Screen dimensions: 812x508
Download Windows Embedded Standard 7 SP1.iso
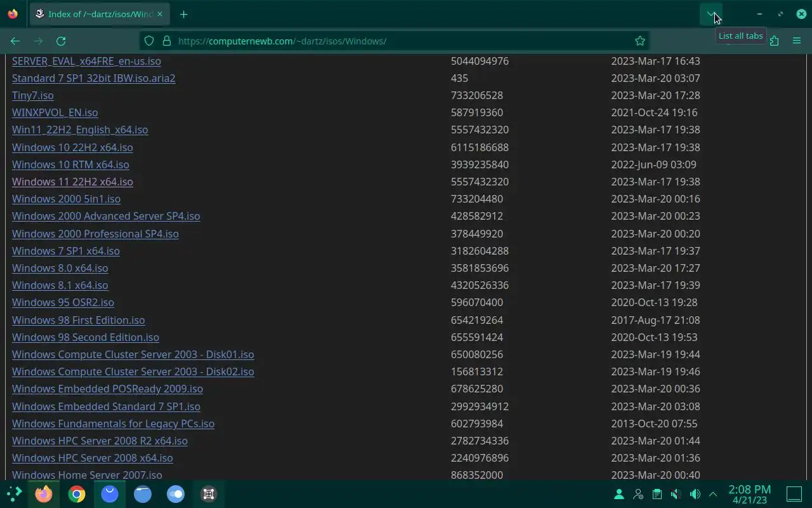pos(106,406)
